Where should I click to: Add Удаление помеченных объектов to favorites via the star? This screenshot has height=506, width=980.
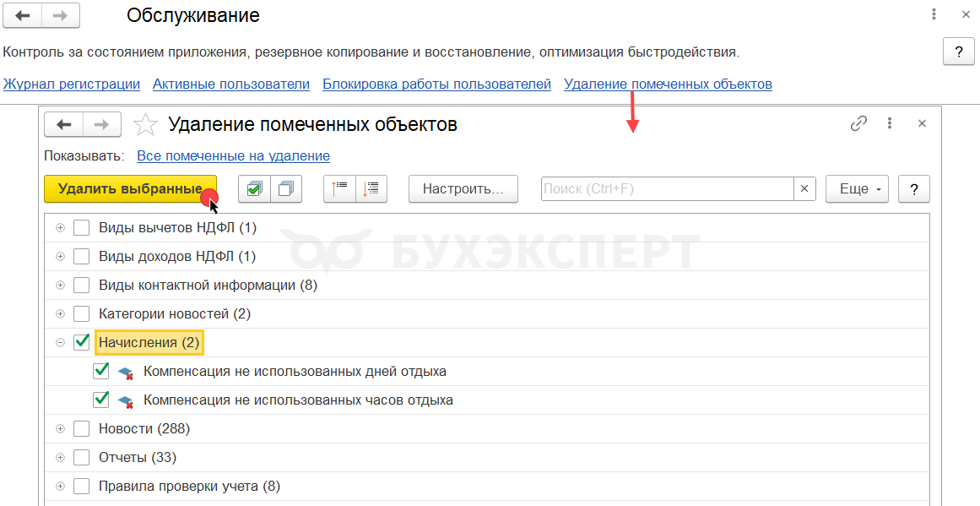145,124
